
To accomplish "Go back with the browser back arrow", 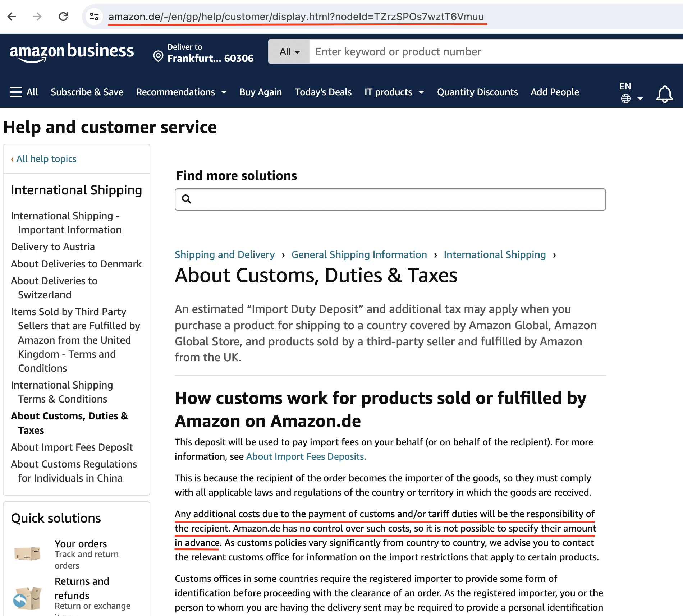I will coord(12,17).
